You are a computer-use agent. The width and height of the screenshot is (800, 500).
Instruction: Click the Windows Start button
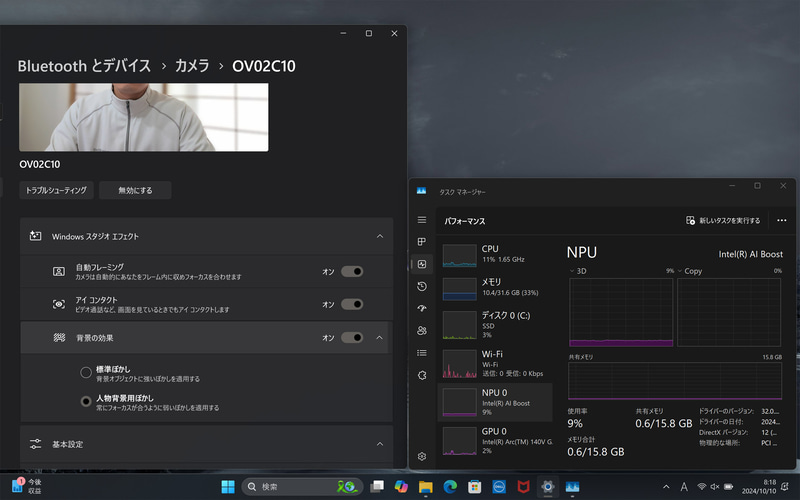[x=228, y=487]
